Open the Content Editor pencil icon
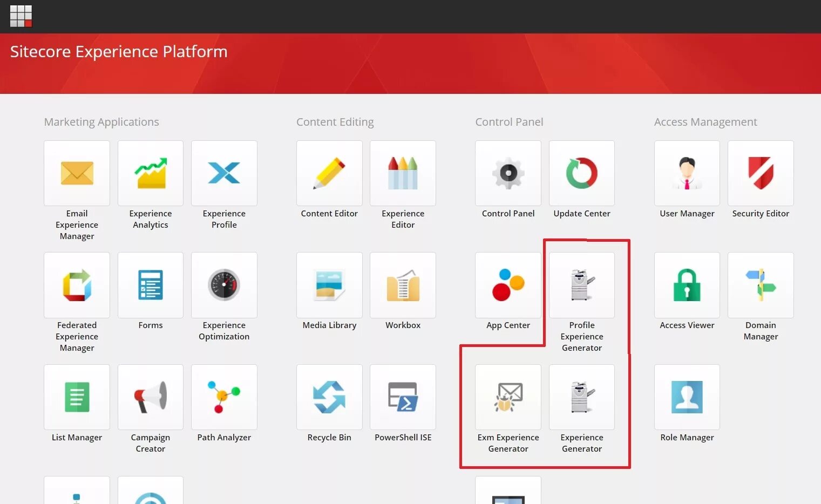Screen dimensions: 821x504 point(329,173)
